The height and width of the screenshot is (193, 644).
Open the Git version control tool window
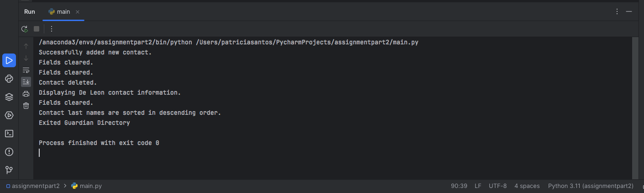pyautogui.click(x=9, y=170)
